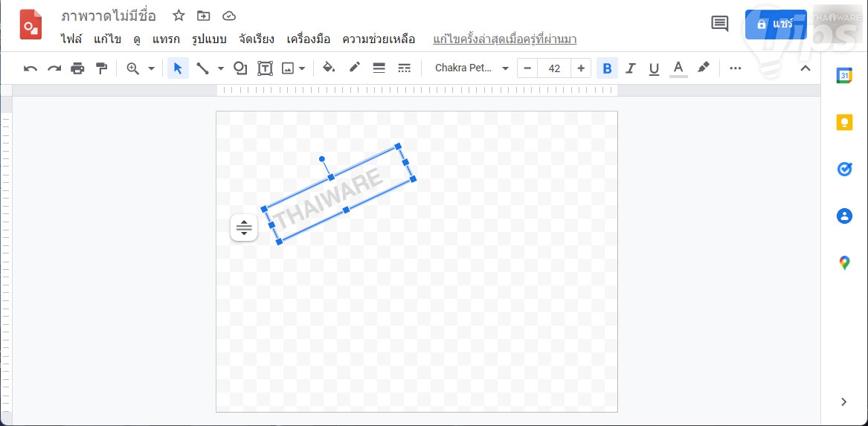Open the ความช่วยเหลือ menu
Screen dimensions: 868x426
coord(379,39)
